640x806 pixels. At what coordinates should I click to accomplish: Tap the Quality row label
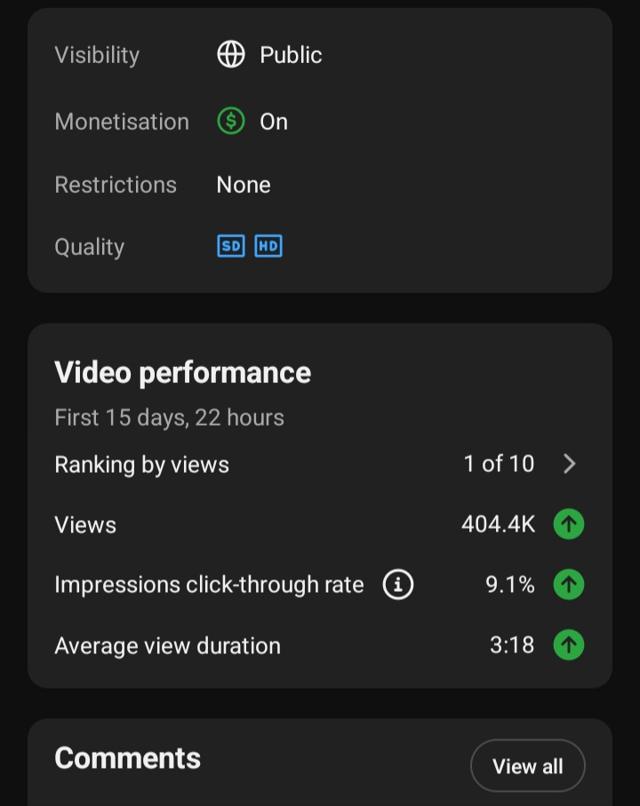[89, 247]
